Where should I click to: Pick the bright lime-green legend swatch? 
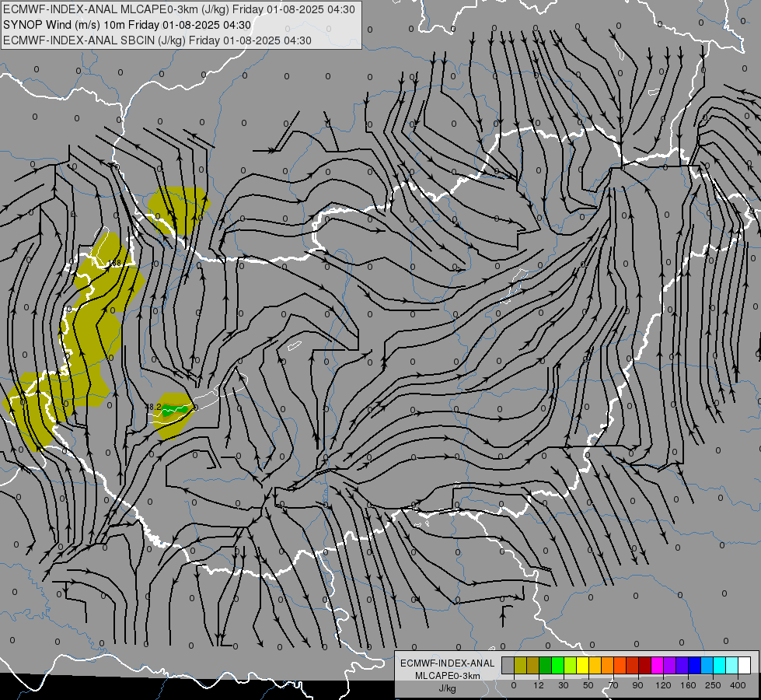557,665
